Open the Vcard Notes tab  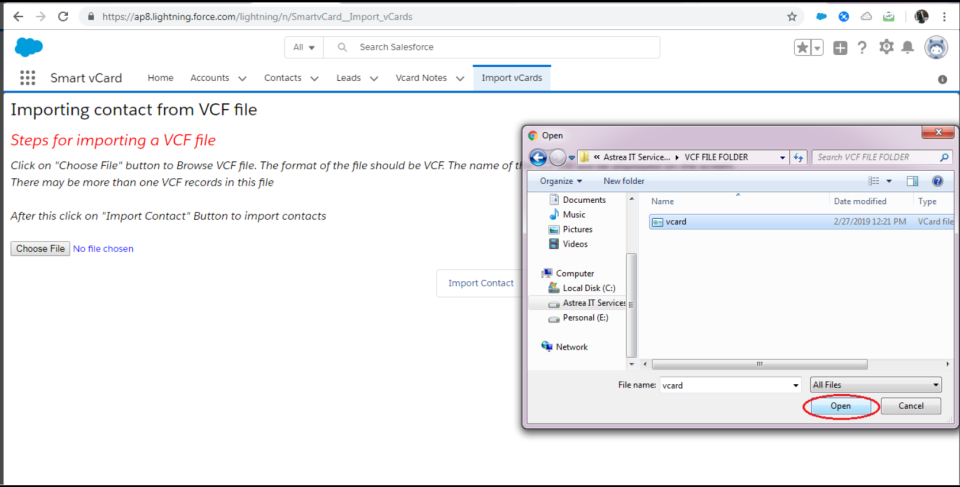tap(421, 78)
